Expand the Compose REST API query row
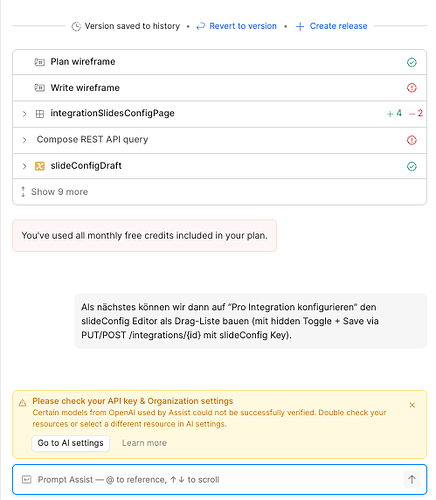Image resolution: width=436 pixels, height=500 pixels. click(24, 140)
